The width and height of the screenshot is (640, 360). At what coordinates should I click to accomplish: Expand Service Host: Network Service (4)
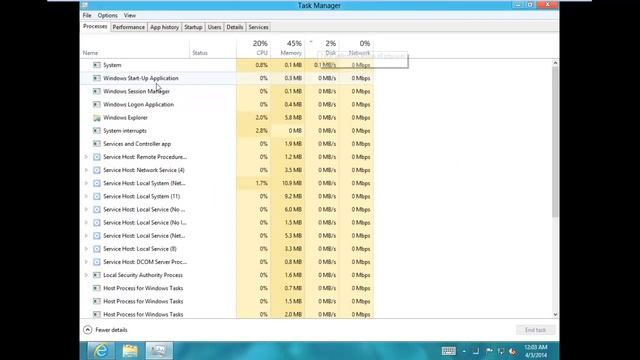coord(86,170)
